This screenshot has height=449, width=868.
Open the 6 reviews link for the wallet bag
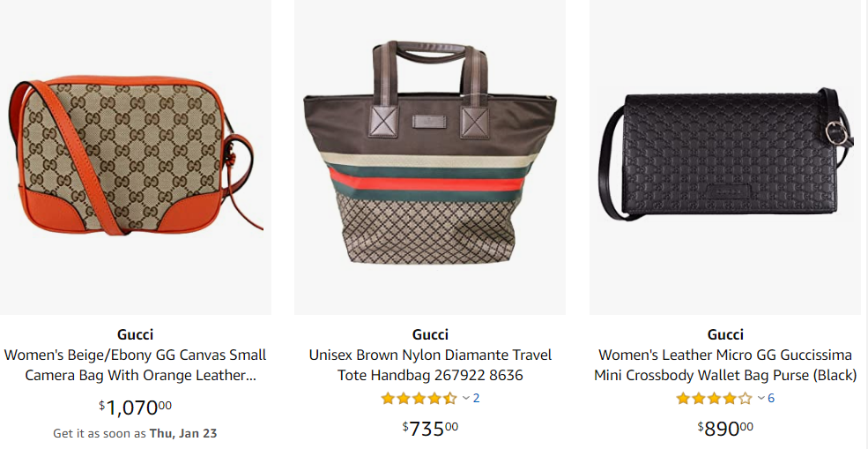tap(771, 399)
